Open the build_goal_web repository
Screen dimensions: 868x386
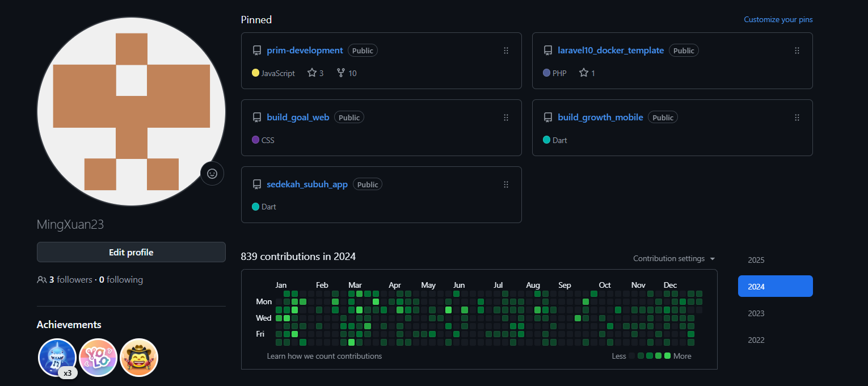click(298, 118)
